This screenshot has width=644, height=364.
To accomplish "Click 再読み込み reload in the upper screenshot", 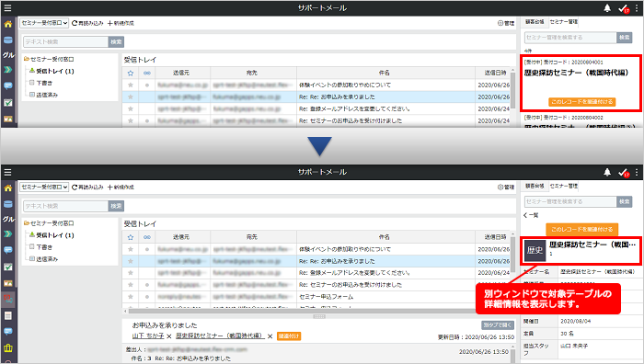I will (87, 23).
